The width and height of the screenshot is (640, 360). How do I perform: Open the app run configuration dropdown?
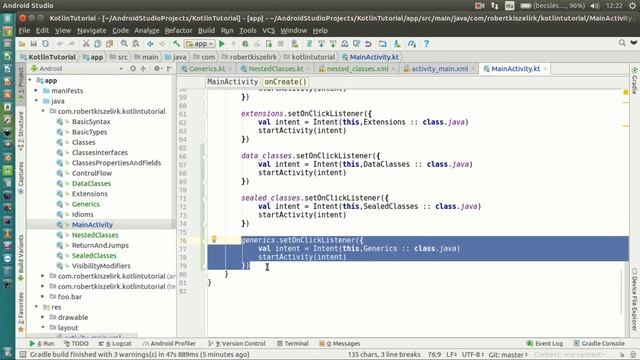coord(200,44)
